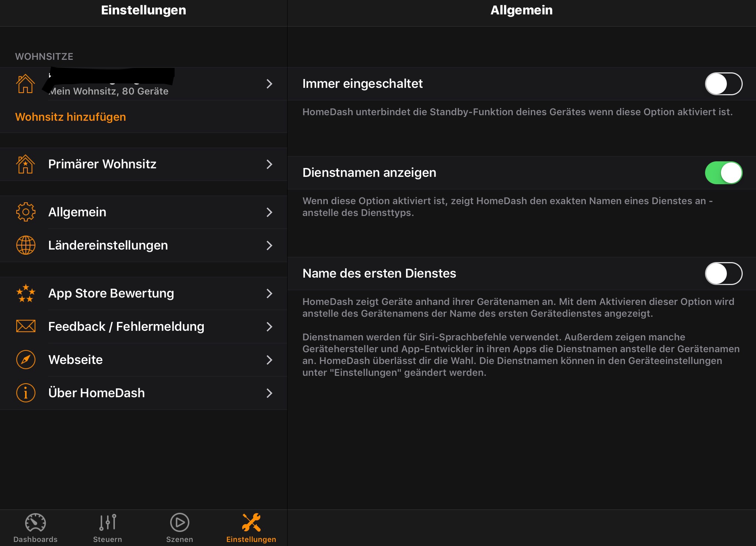This screenshot has width=756, height=546.
Task: Open the Szenen tab
Action: pyautogui.click(x=179, y=528)
